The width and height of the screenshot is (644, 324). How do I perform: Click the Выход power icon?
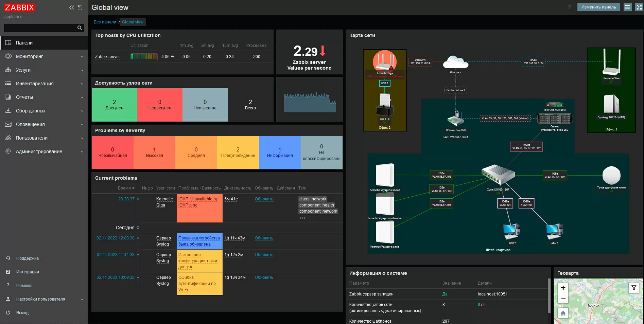[x=8, y=312]
